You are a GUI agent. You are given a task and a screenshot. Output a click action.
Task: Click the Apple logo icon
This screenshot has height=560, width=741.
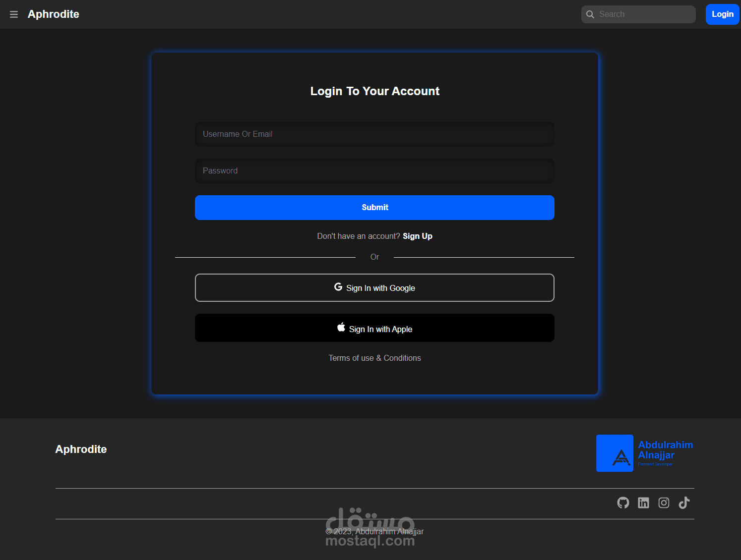click(x=341, y=327)
